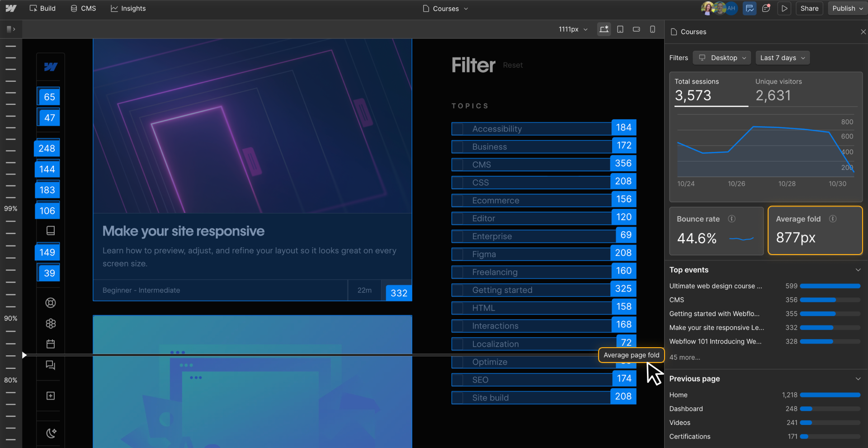
Task: Switch to tablet breakpoint preview
Action: pyautogui.click(x=620, y=29)
